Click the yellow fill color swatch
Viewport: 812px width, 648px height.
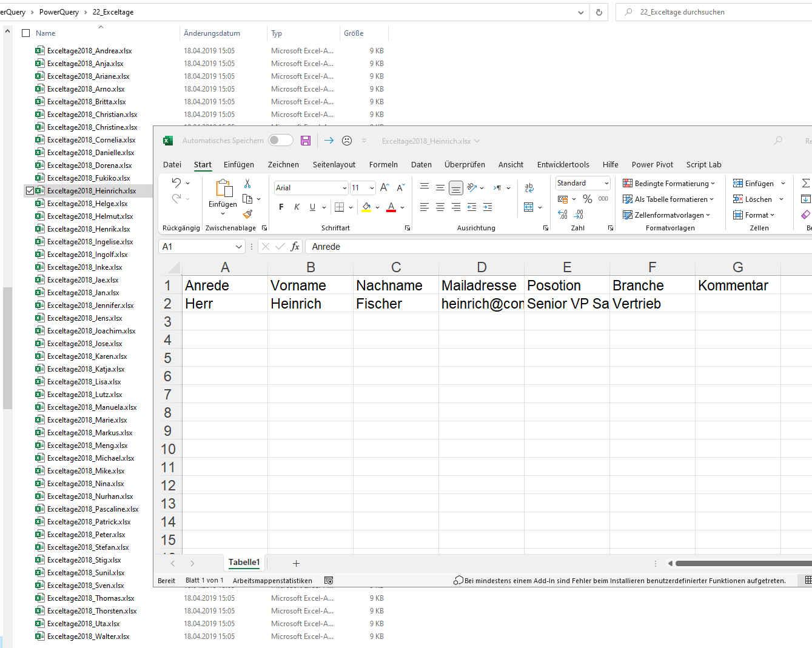(366, 207)
